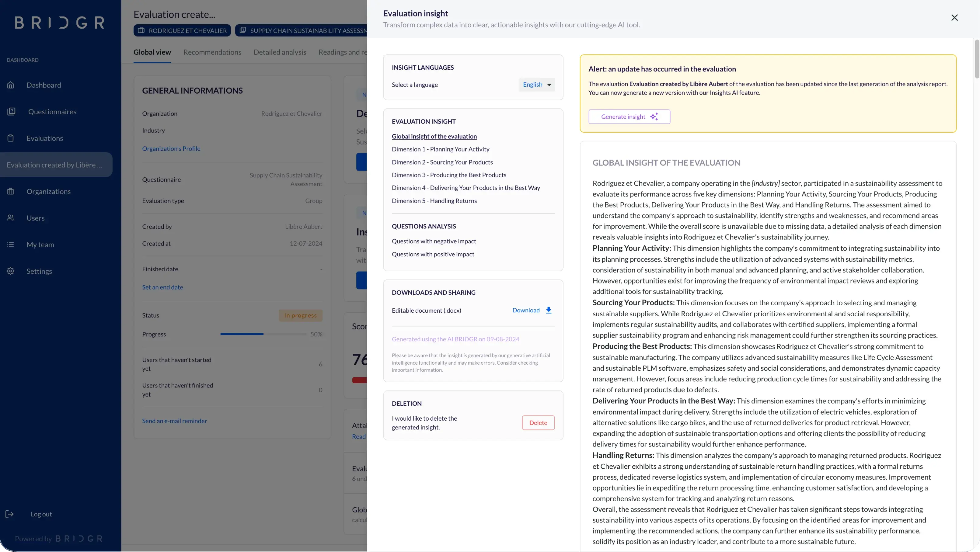Select Evaluation created by Libère sidebar item
980x552 pixels.
[56, 165]
